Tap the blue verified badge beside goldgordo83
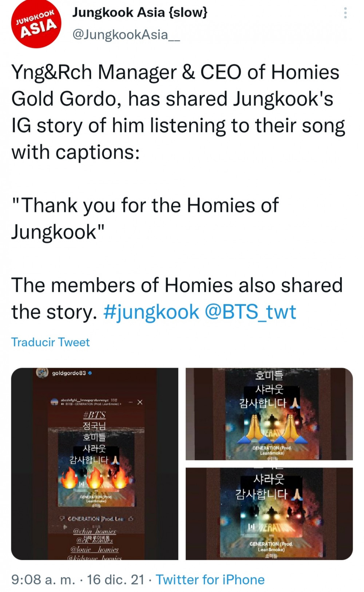The width and height of the screenshot is (364, 592). tap(90, 373)
